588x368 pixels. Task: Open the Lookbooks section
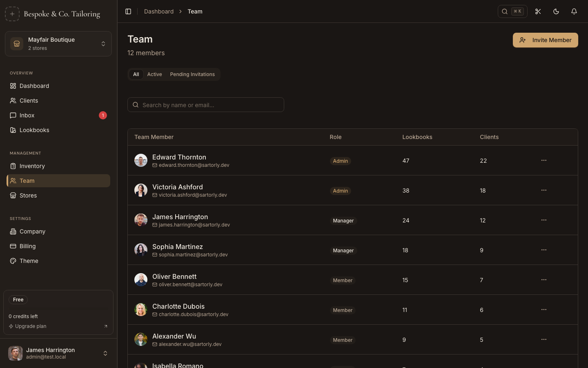[34, 130]
